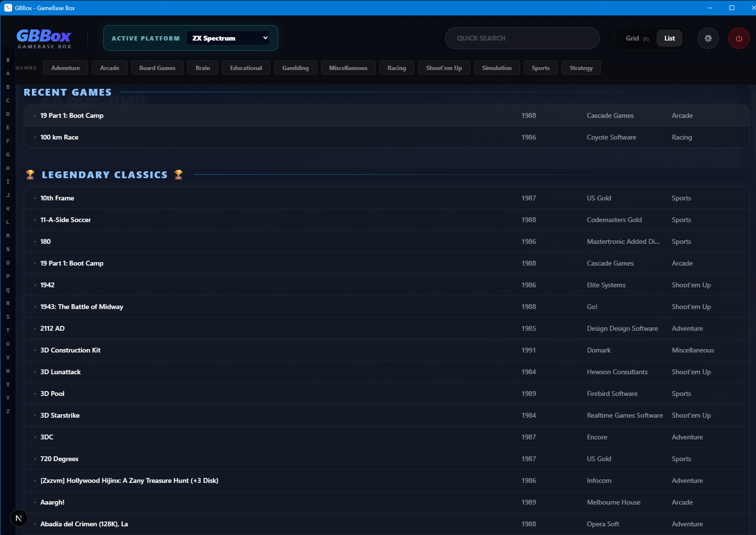Click publisher Infocom
Viewport: 756px width, 535px height.
(599, 480)
